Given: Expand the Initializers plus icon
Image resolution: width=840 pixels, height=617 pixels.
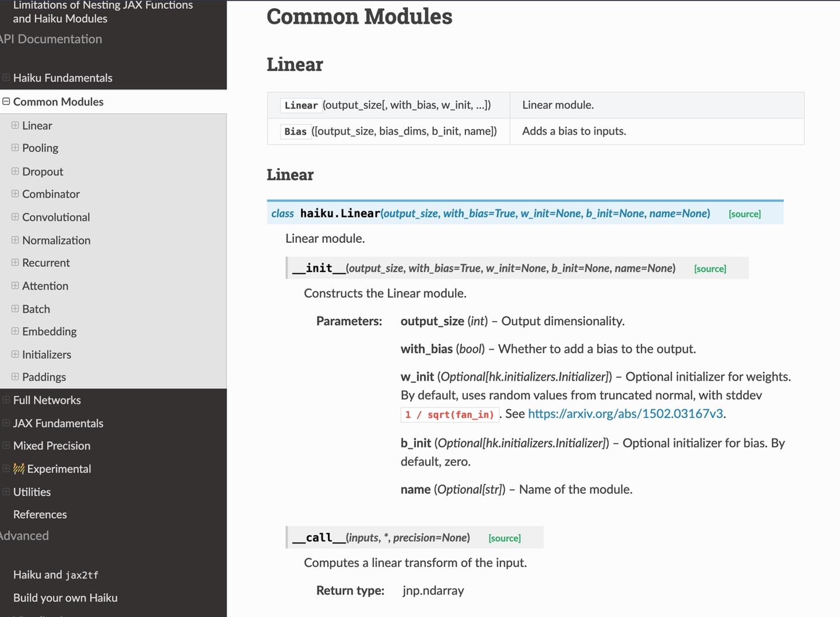Looking at the screenshot, I should click(x=15, y=354).
